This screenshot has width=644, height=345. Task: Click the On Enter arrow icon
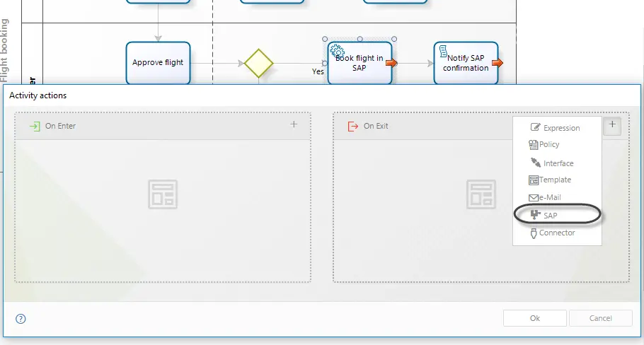click(35, 126)
